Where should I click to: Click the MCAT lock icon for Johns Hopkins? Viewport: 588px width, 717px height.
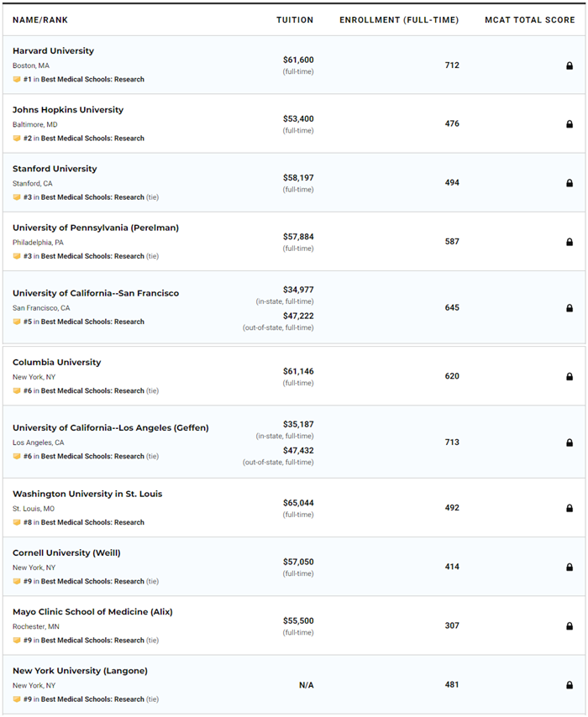[x=570, y=124]
